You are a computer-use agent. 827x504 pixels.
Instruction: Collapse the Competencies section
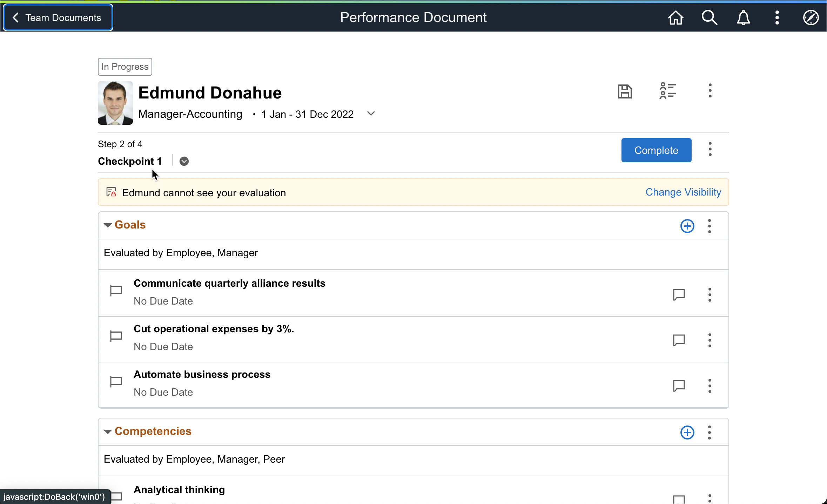(108, 432)
